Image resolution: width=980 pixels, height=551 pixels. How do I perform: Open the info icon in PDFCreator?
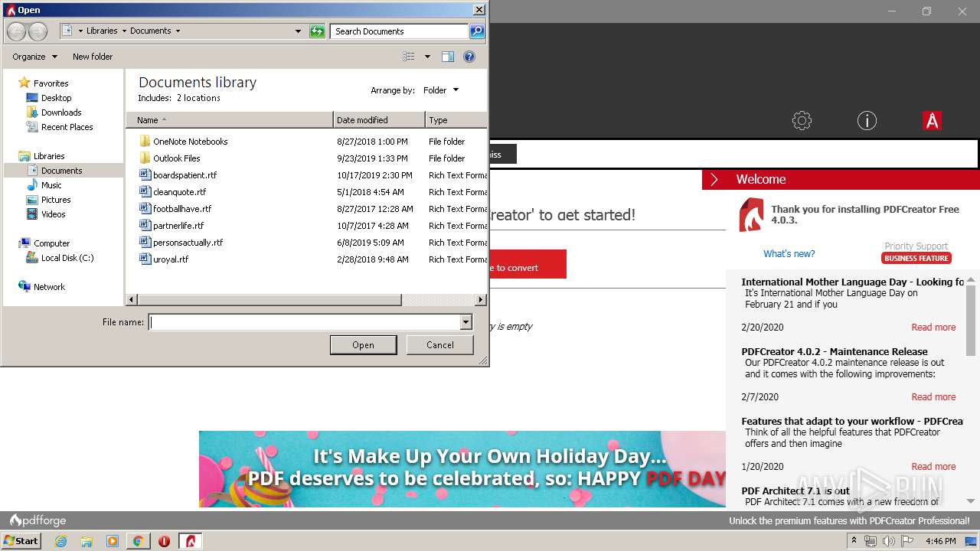tap(867, 120)
